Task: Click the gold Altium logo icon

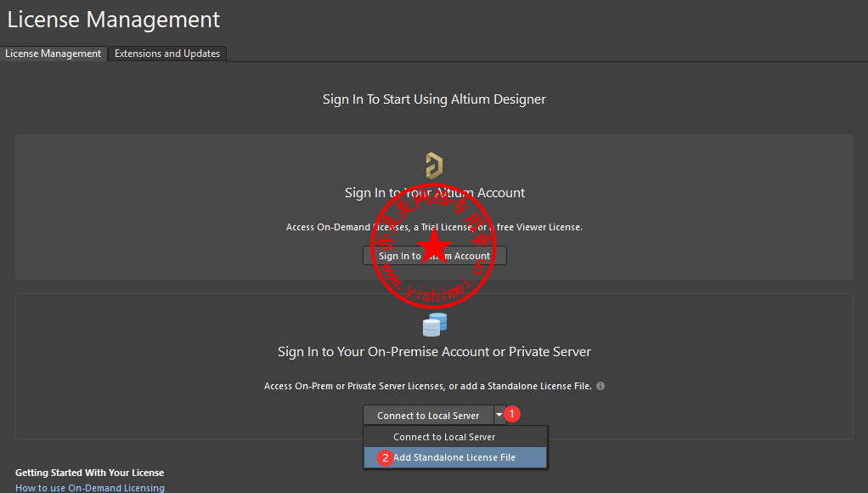Action: click(x=434, y=165)
